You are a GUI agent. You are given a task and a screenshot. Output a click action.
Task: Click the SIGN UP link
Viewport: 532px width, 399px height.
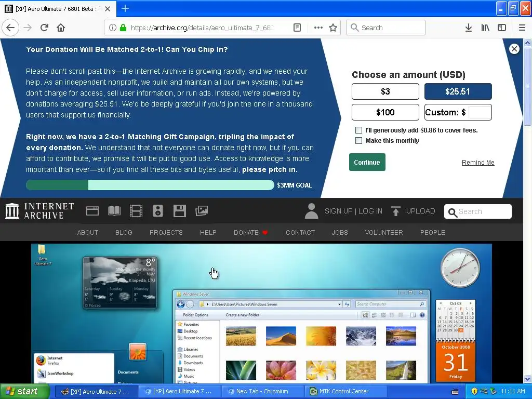tap(338, 211)
